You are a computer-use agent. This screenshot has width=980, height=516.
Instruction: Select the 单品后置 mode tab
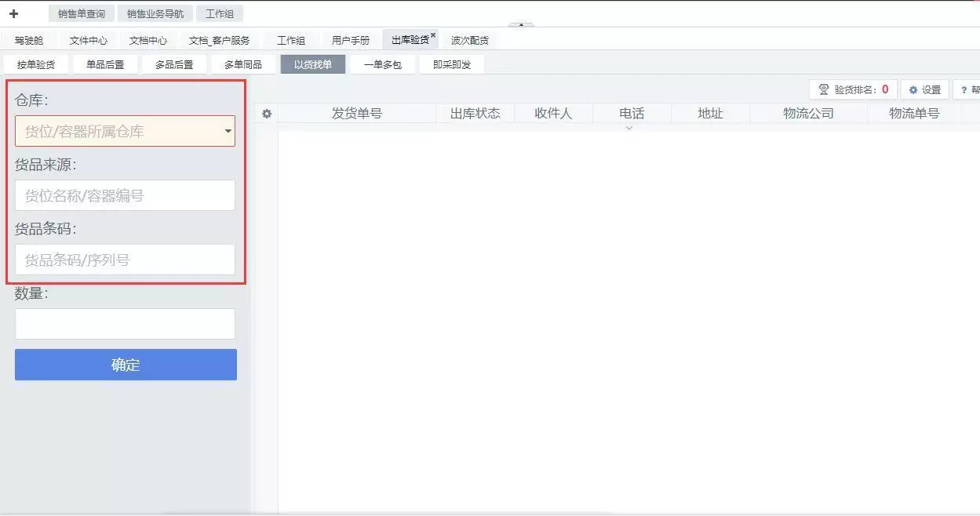[105, 64]
